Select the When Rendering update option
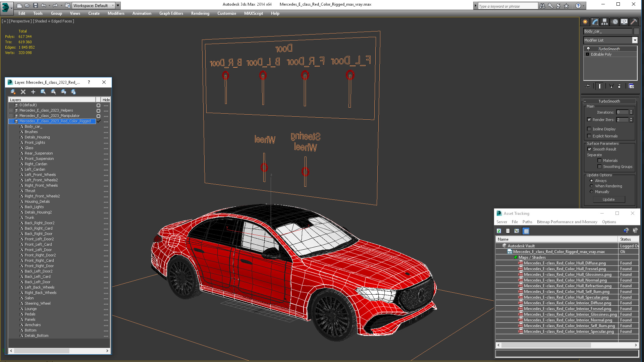Screen dimensions: 644x362 pos(591,186)
